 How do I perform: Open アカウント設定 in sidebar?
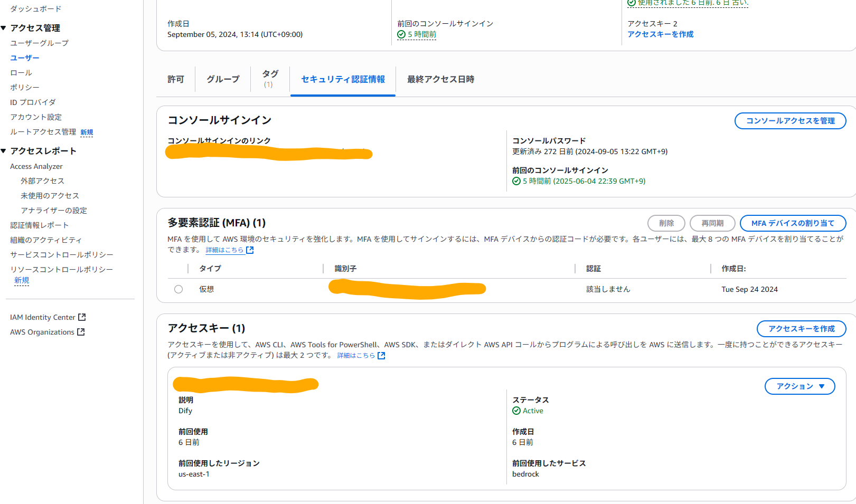coord(36,117)
